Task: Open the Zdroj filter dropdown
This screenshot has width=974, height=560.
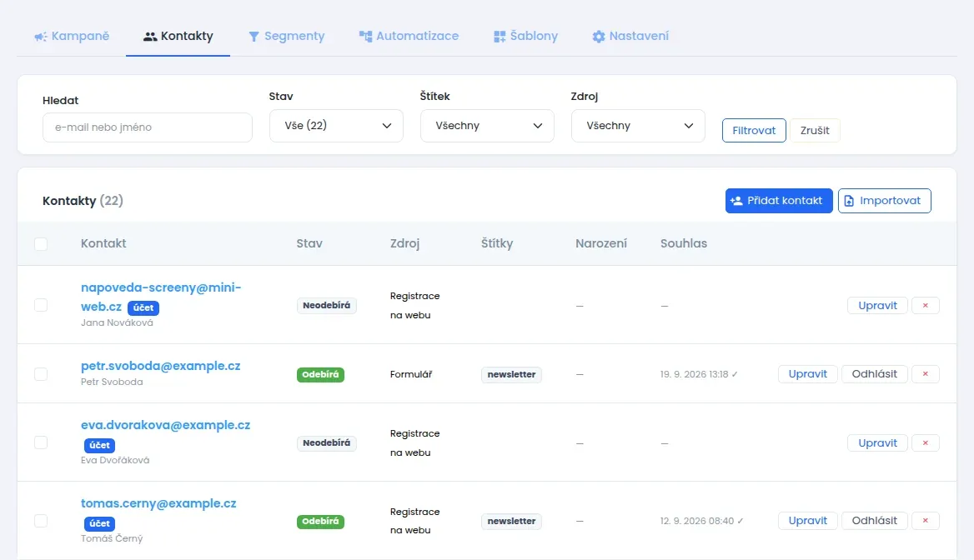Action: 638,125
